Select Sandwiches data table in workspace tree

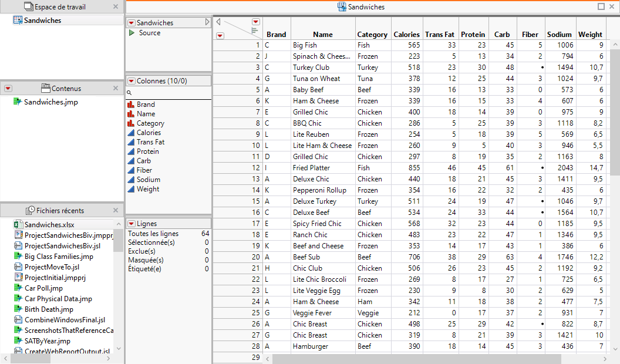pos(42,20)
